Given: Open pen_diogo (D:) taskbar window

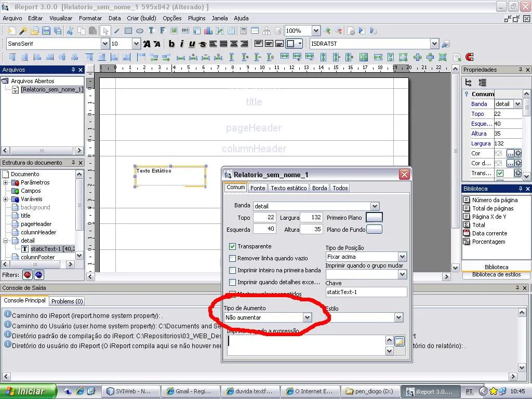Looking at the screenshot, I should point(370,392).
